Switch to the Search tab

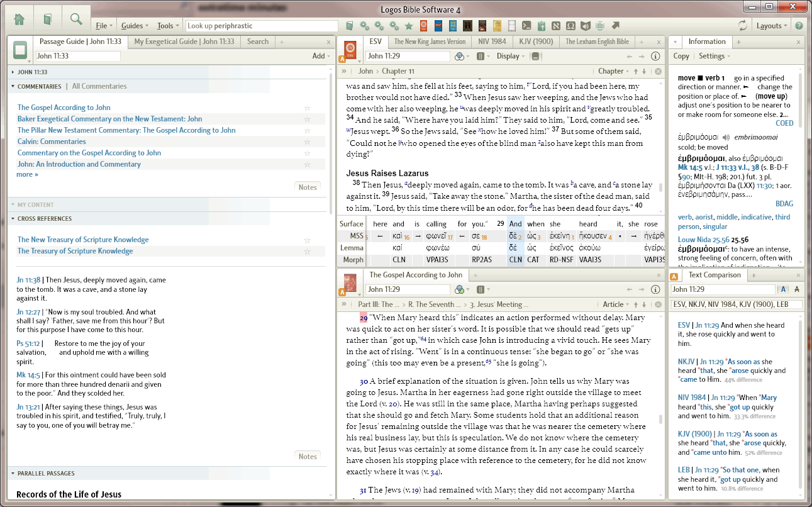coord(258,42)
